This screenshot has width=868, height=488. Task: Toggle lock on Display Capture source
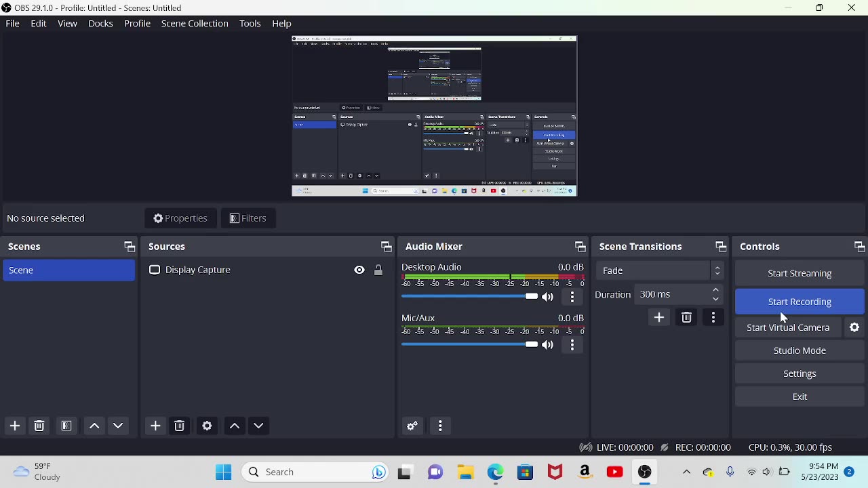pos(378,270)
